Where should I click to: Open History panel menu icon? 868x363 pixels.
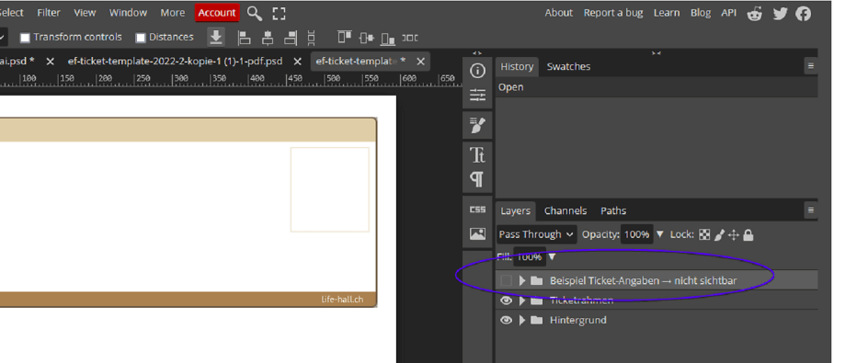pyautogui.click(x=810, y=66)
